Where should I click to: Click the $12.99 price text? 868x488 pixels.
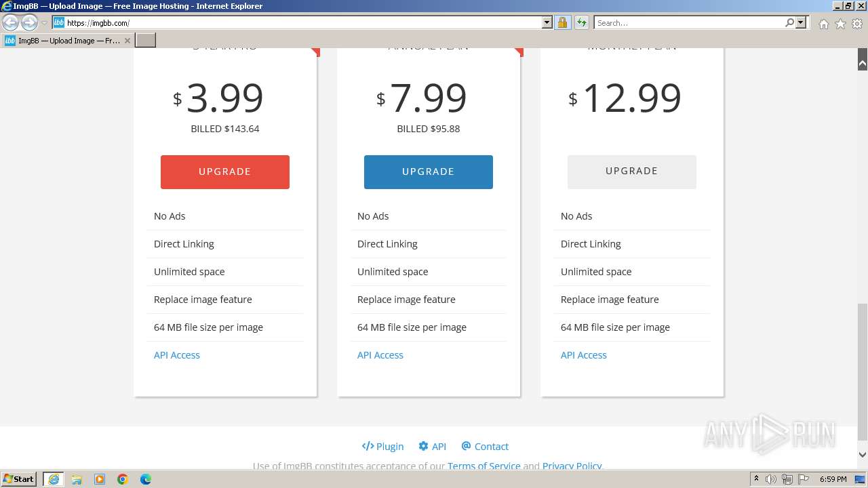[625, 98]
